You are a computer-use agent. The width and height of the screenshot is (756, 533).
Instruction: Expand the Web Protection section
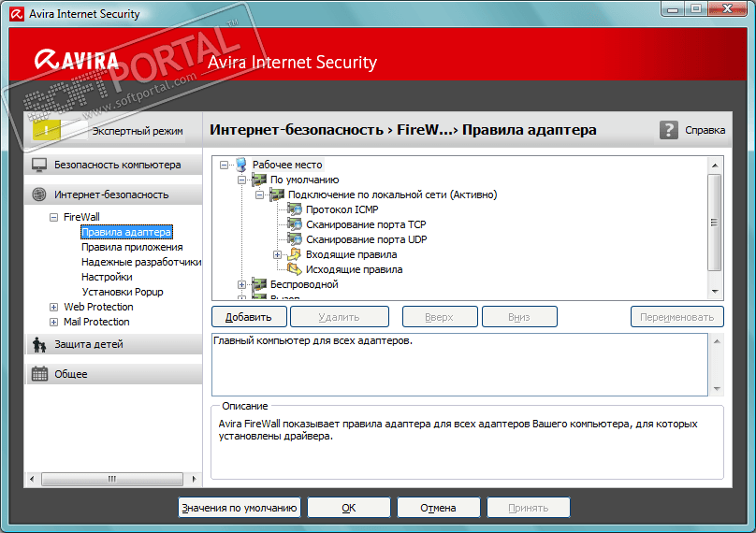53,307
